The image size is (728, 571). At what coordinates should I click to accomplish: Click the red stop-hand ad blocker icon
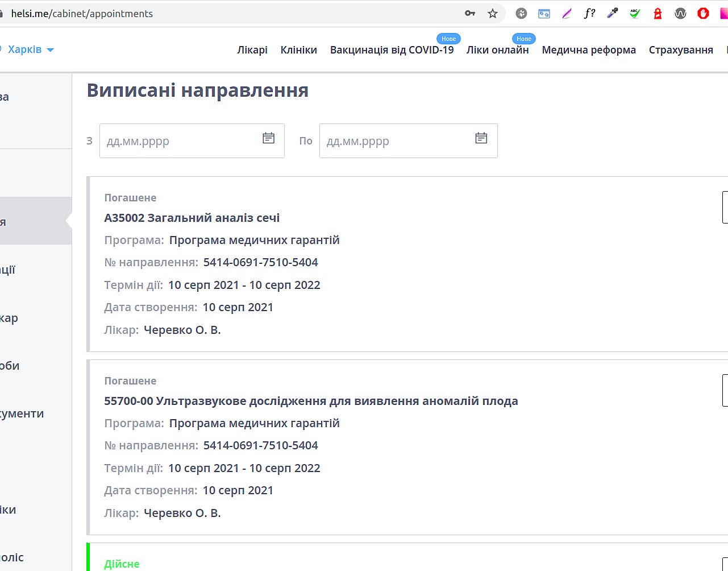coord(703,14)
